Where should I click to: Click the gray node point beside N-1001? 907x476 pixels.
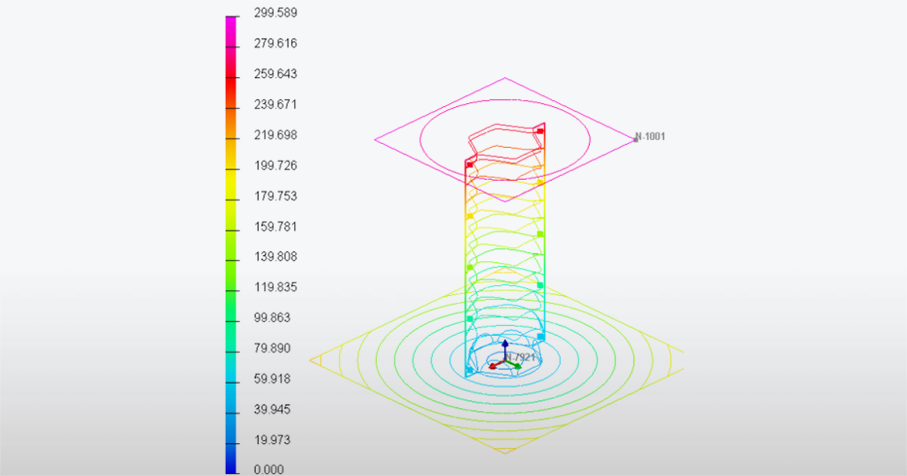[635, 139]
